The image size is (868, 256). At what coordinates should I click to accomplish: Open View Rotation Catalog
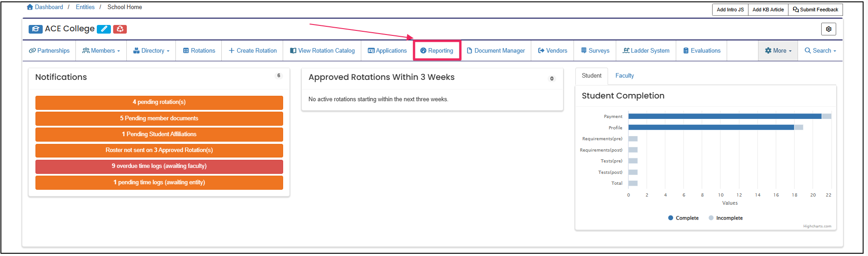[x=322, y=51]
